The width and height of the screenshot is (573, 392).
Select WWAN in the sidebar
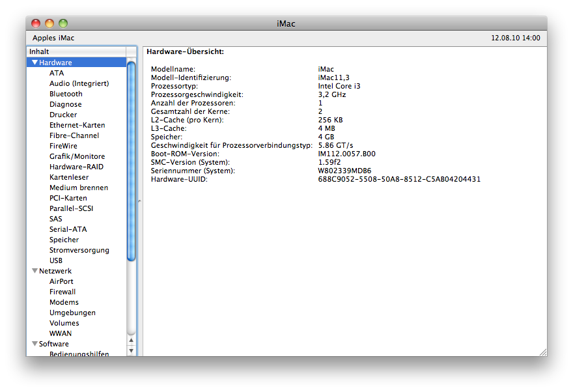[x=61, y=333]
